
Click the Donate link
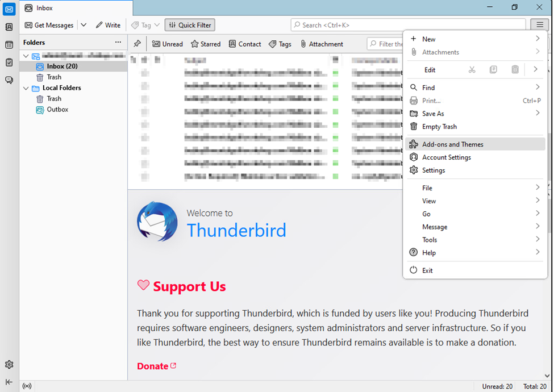click(156, 366)
